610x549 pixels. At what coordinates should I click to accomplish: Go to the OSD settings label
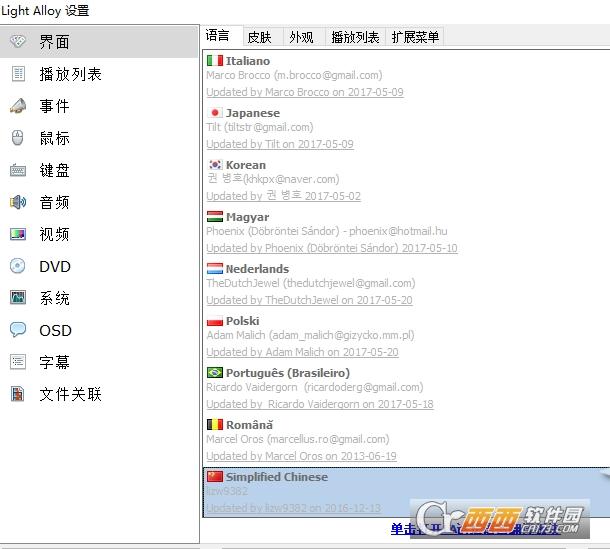point(55,330)
